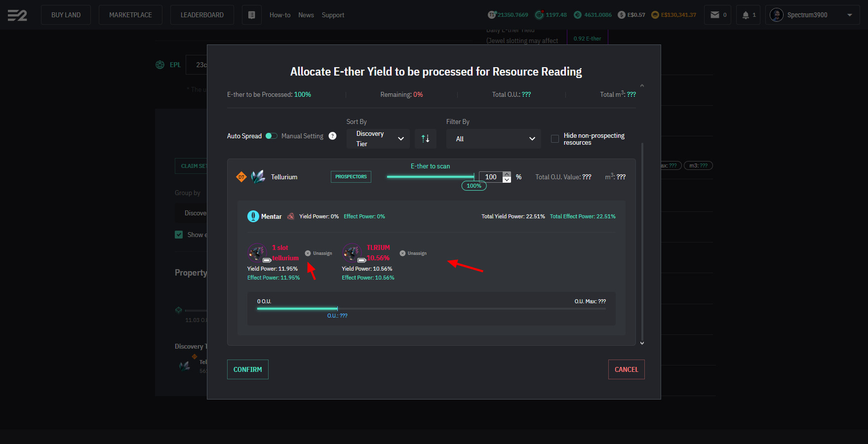868x444 pixels.
Task: Click the Mentar civilian avatar icon
Action: (253, 216)
